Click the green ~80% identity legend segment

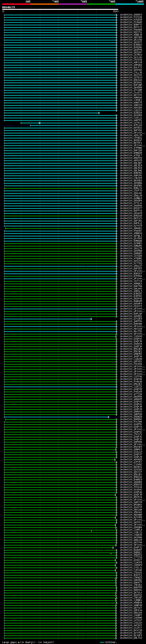[x=101, y=4]
